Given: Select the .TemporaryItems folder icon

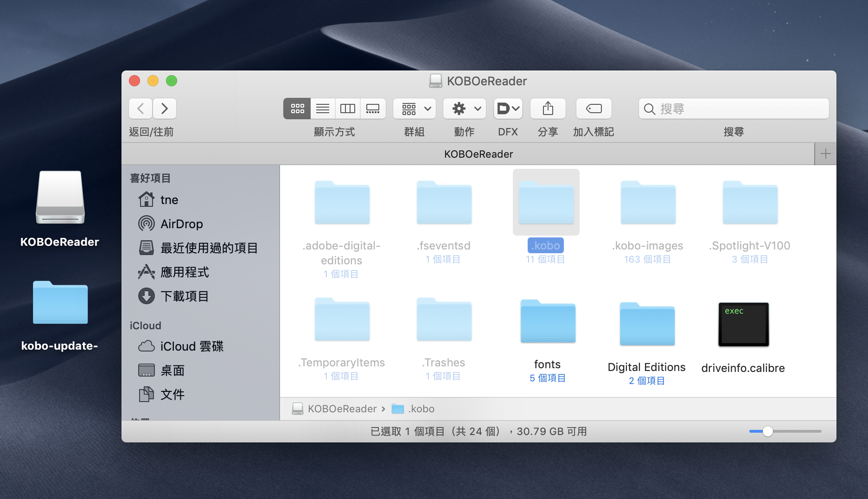Looking at the screenshot, I should click(342, 320).
